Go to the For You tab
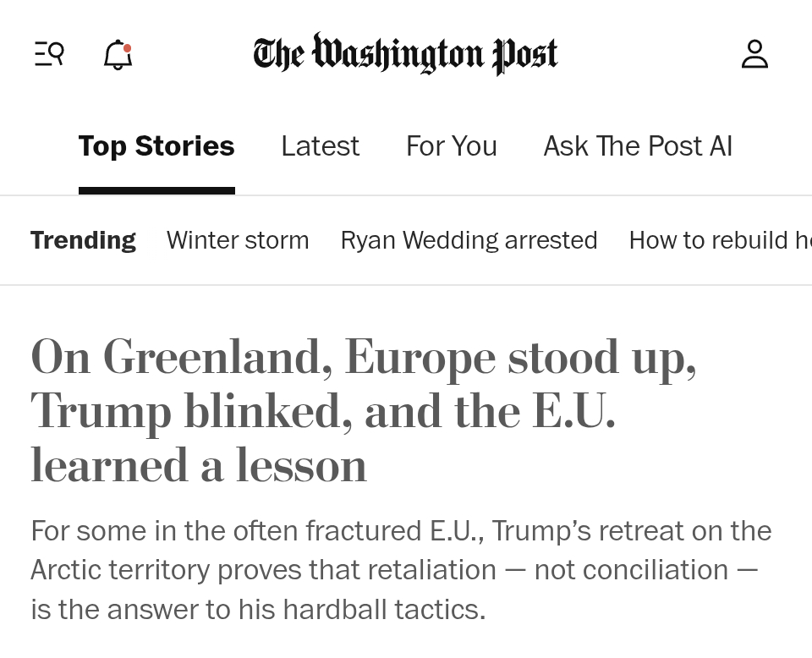This screenshot has height=658, width=812. [x=452, y=146]
